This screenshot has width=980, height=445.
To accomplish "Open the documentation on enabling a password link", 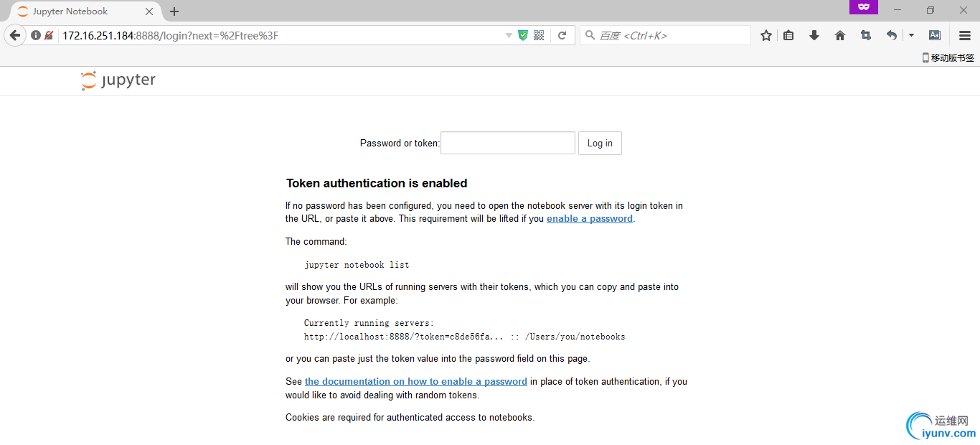I will pyautogui.click(x=416, y=382).
